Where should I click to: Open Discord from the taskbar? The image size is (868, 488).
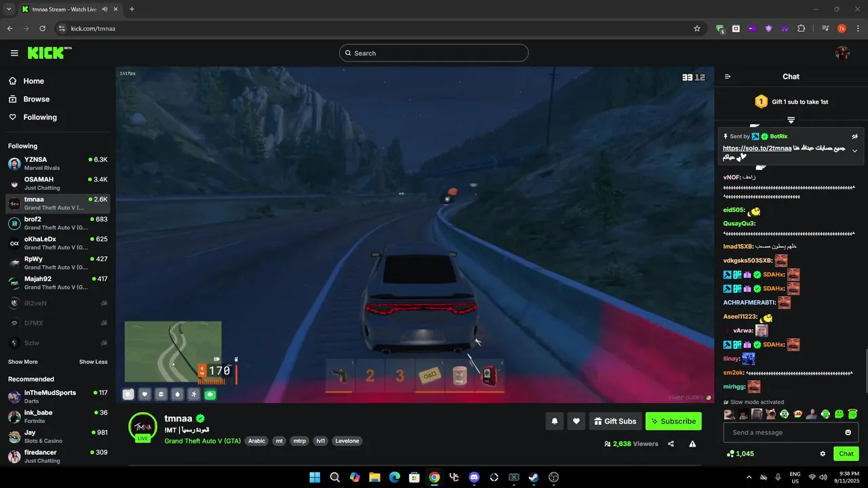pos(474,477)
